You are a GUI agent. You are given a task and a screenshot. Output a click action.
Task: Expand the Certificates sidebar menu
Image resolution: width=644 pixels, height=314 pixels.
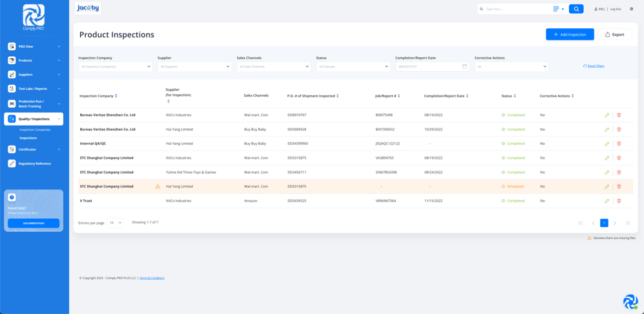click(x=33, y=149)
